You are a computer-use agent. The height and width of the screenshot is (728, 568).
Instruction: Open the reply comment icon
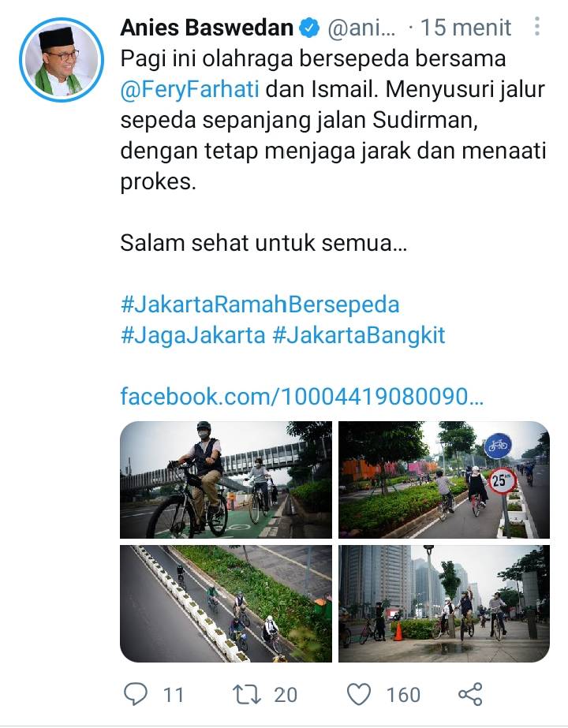[136, 695]
